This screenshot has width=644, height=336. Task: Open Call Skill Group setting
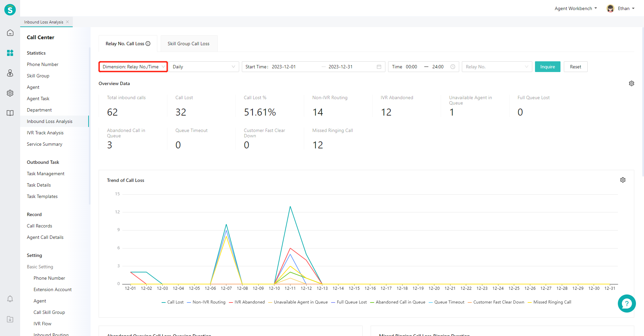(x=49, y=312)
